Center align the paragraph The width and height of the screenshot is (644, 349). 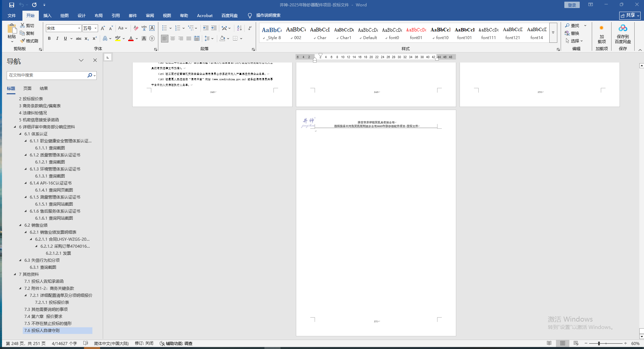pyautogui.click(x=173, y=38)
